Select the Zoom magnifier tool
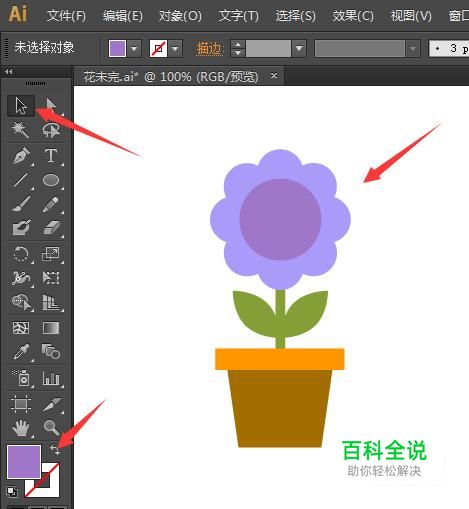The width and height of the screenshot is (469, 509). [51, 427]
